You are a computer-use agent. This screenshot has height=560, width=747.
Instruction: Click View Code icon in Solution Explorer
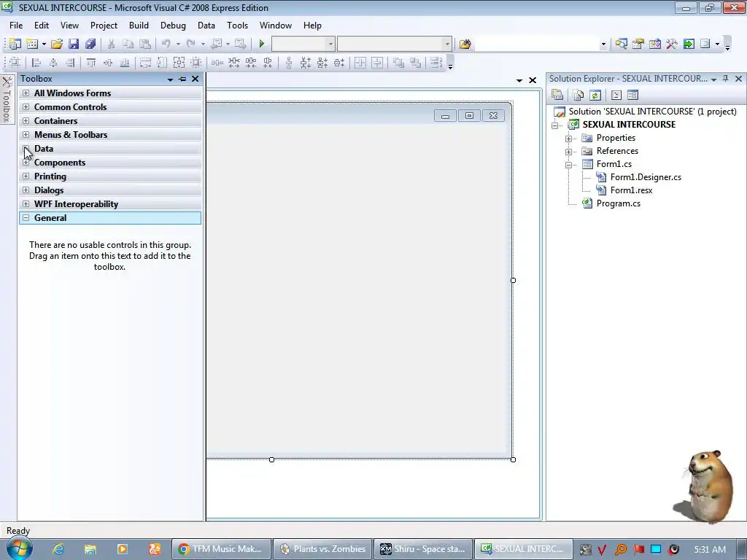click(616, 96)
